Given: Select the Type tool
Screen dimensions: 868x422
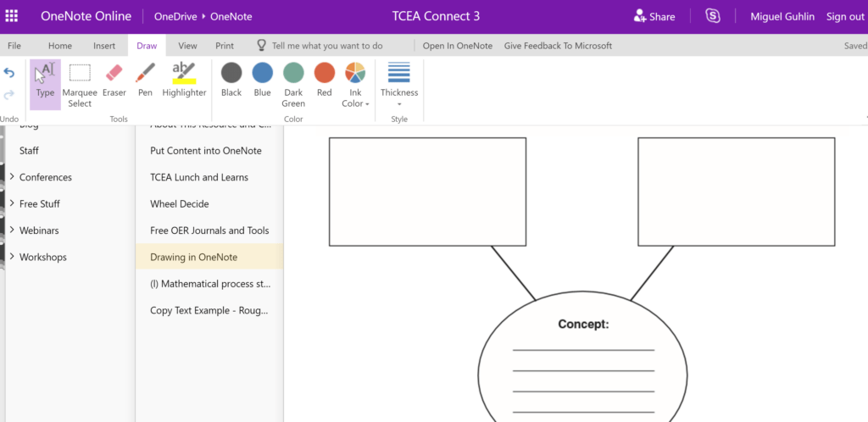Looking at the screenshot, I should click(x=46, y=85).
